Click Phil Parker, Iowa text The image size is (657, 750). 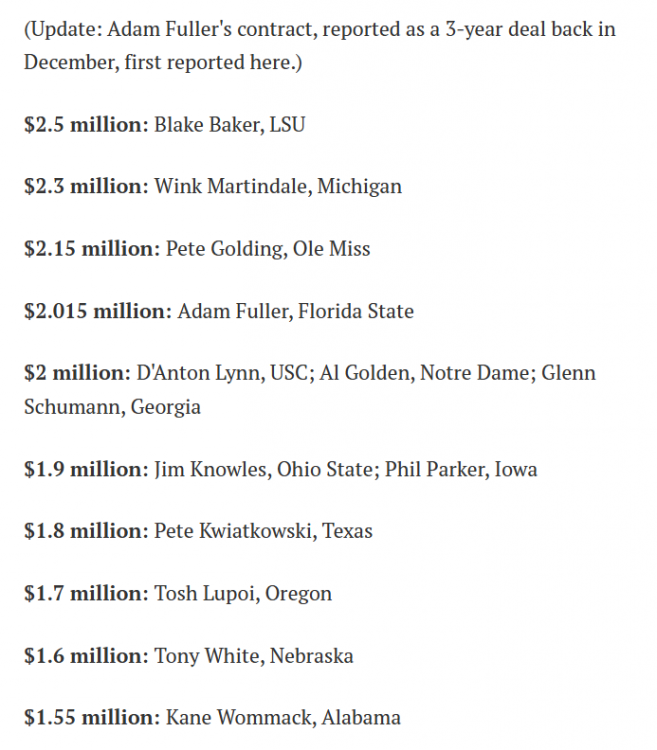pos(461,469)
